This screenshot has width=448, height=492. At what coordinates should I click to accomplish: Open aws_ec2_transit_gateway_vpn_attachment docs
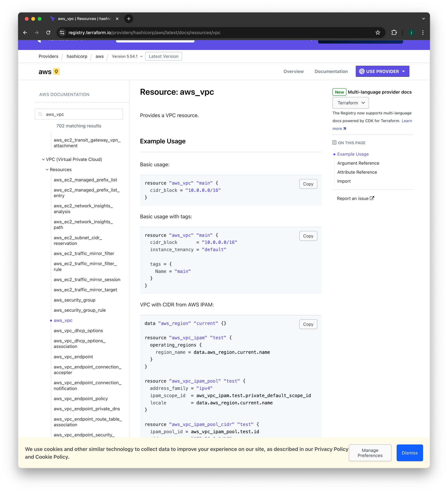[x=87, y=143]
